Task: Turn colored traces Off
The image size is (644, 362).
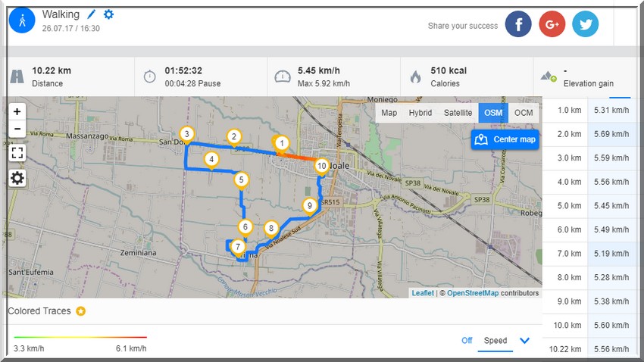Action: [467, 341]
